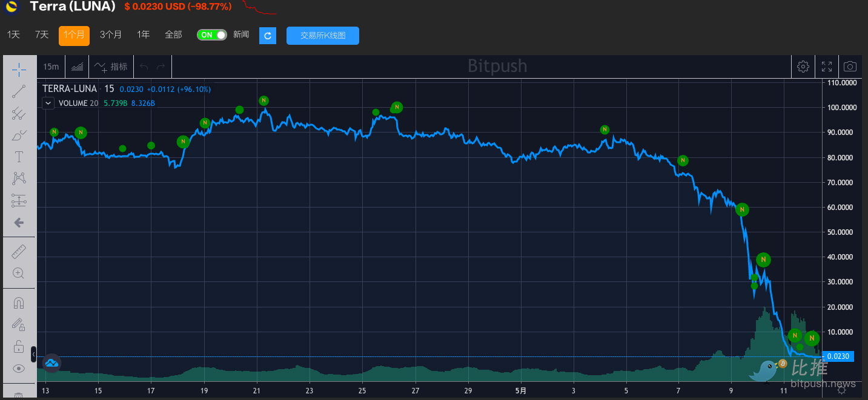Viewport: 868px width, 400px height.
Task: Switch to the 1年 timeframe tab
Action: [x=143, y=34]
